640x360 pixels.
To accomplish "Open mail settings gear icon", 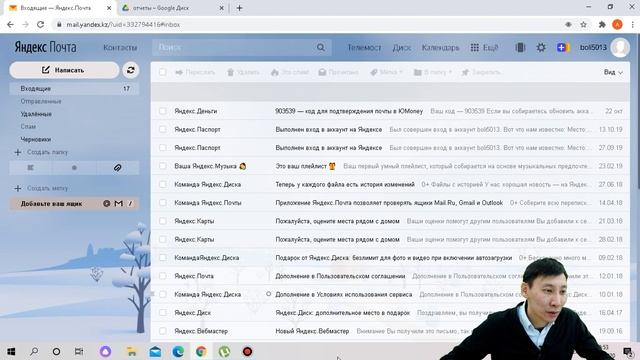I will 541,48.
